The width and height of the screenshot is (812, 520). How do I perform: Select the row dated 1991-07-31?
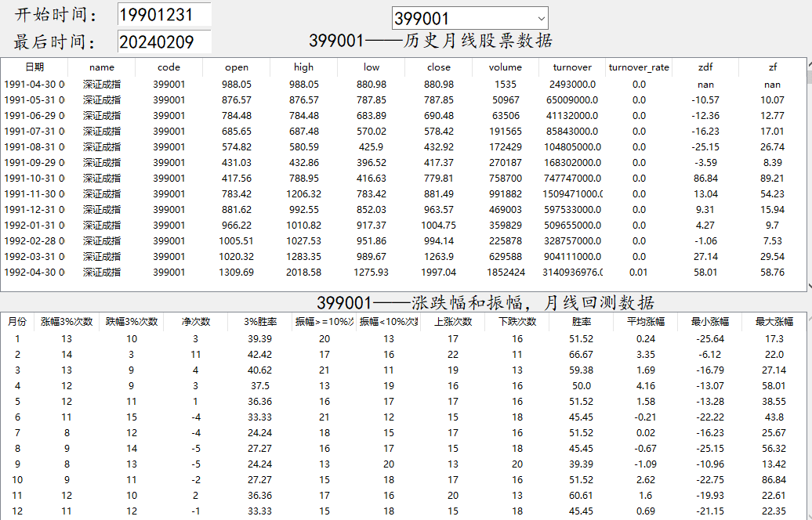[x=404, y=132]
